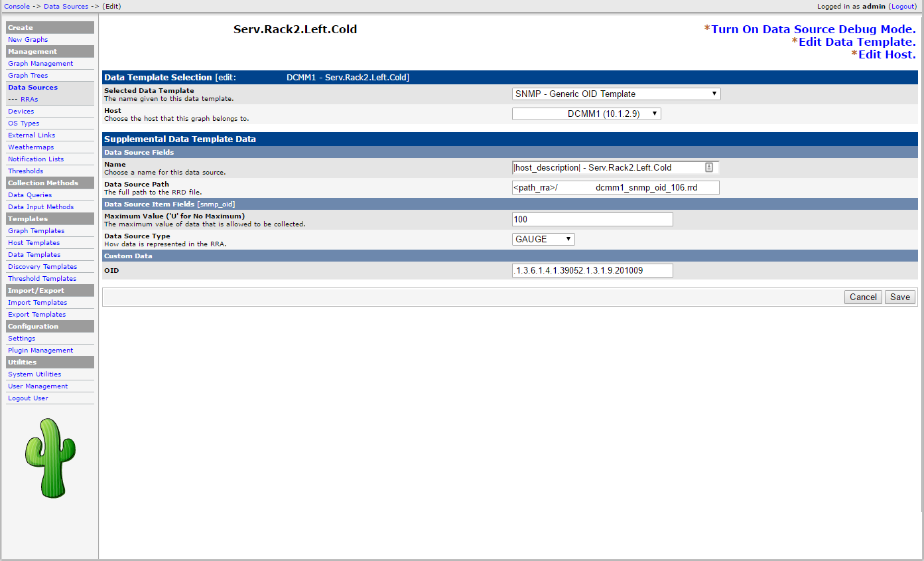
Task: Click the Save button
Action: [x=900, y=297]
